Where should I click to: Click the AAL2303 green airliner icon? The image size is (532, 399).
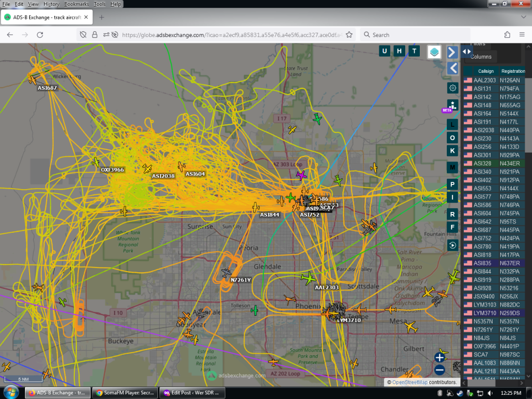(x=309, y=278)
